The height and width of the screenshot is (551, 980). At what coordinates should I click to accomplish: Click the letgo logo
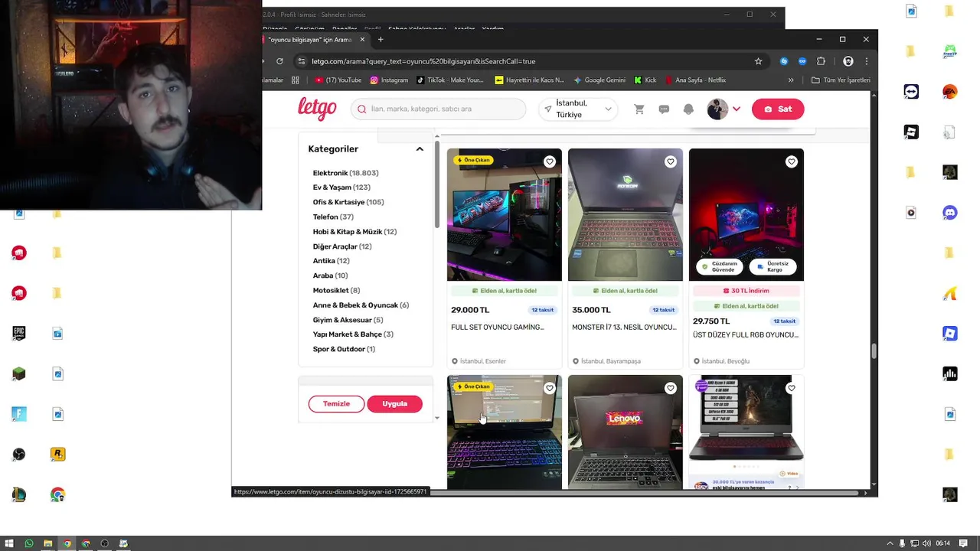pos(317,109)
